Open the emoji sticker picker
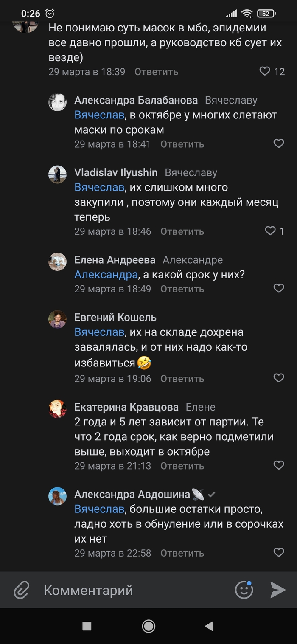The image size is (297, 644). (244, 590)
